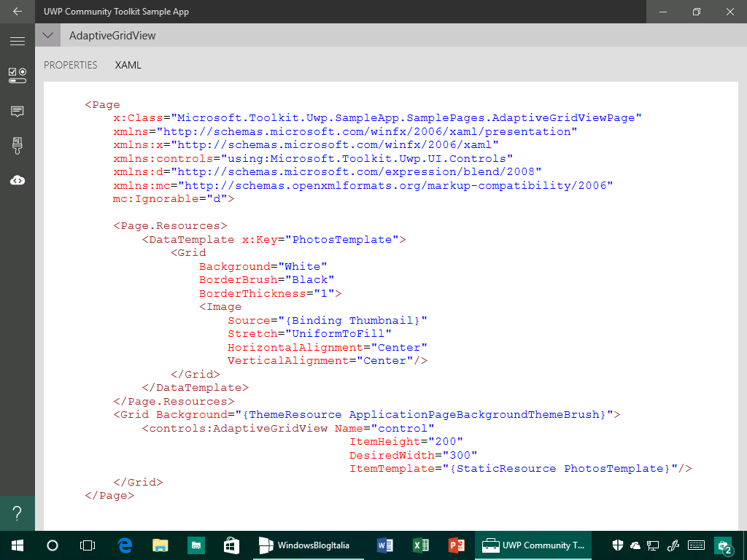Click the mc:Ignorable="d" line
This screenshot has height=560, width=747.
(x=174, y=198)
